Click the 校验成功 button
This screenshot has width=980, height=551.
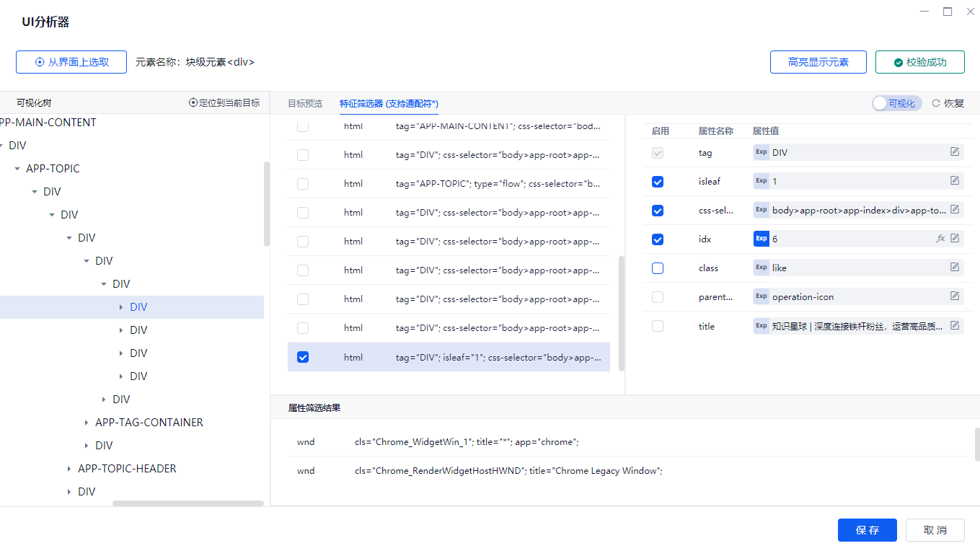pyautogui.click(x=920, y=62)
